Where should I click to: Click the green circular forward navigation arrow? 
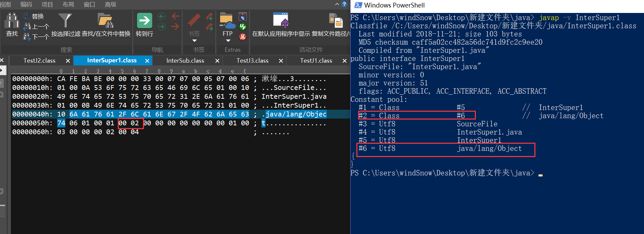[162, 27]
